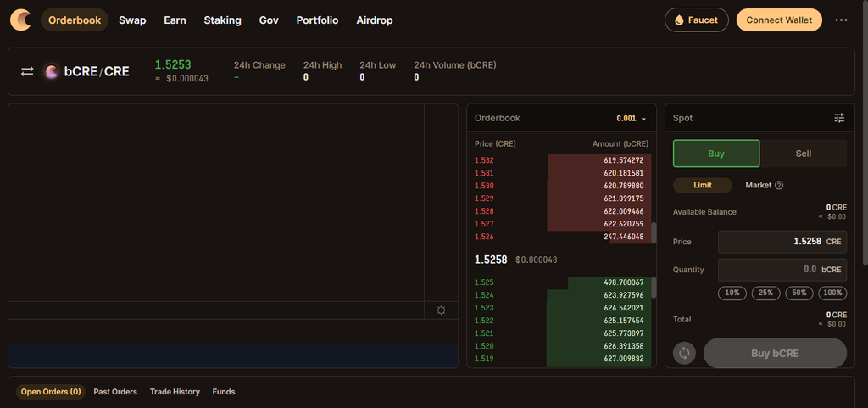
Task: Switch to the Sell side
Action: point(804,154)
